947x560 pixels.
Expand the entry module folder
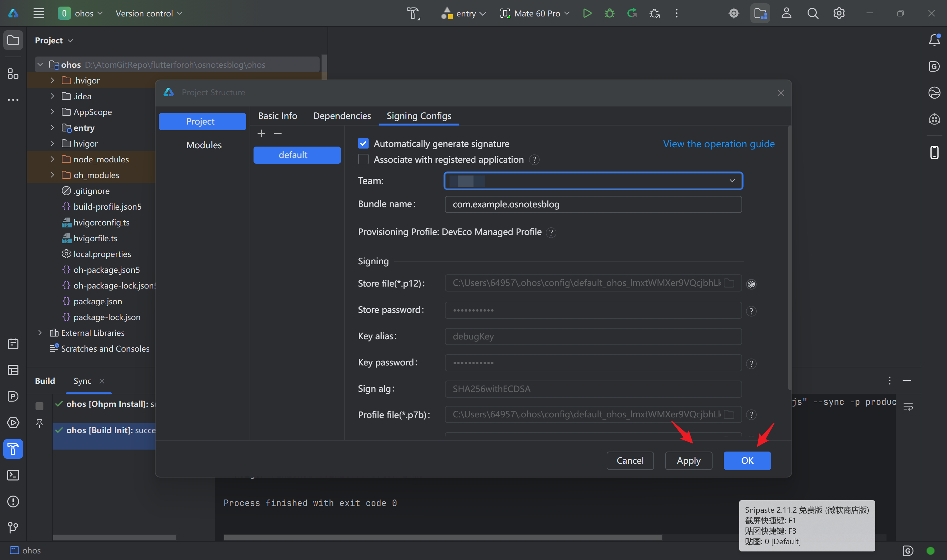(52, 128)
